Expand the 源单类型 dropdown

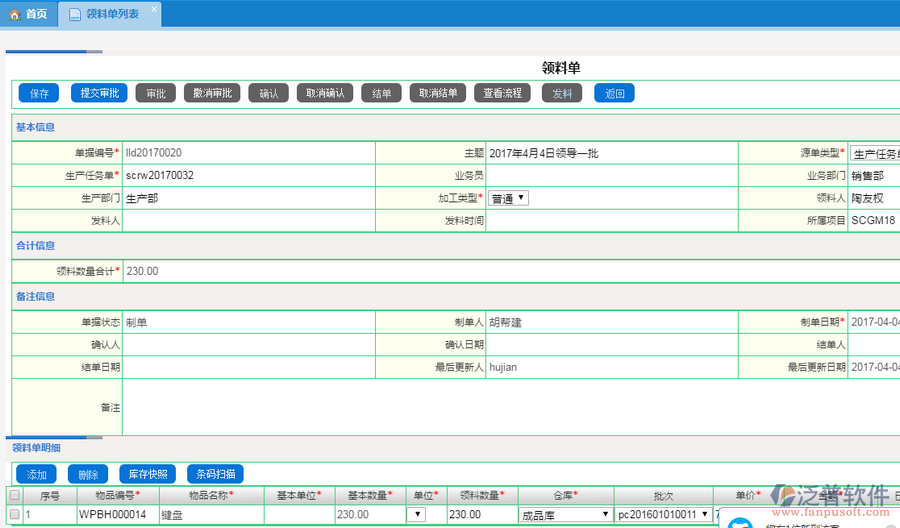875,154
